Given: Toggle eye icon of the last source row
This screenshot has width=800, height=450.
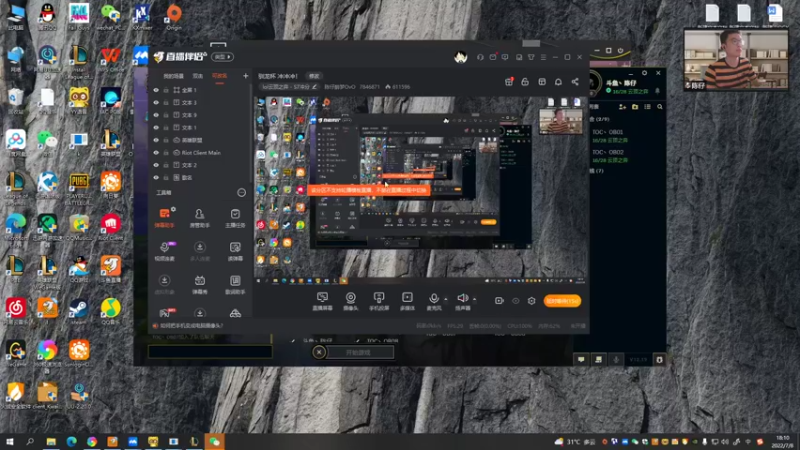Looking at the screenshot, I should pyautogui.click(x=156, y=178).
